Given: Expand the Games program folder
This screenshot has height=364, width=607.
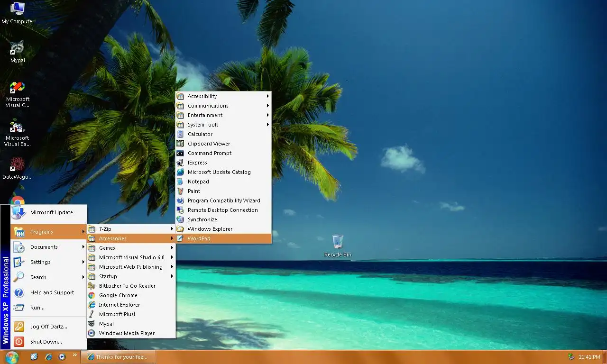Looking at the screenshot, I should coord(131,248).
